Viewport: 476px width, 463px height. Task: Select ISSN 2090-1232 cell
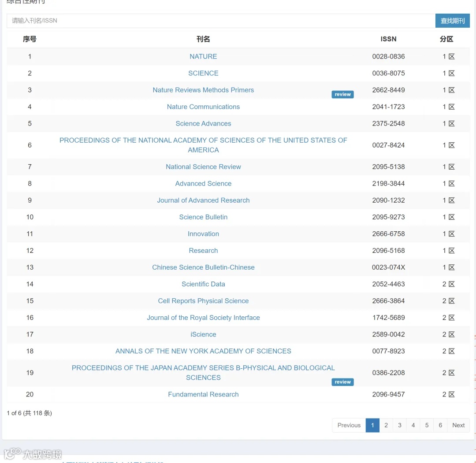point(388,200)
